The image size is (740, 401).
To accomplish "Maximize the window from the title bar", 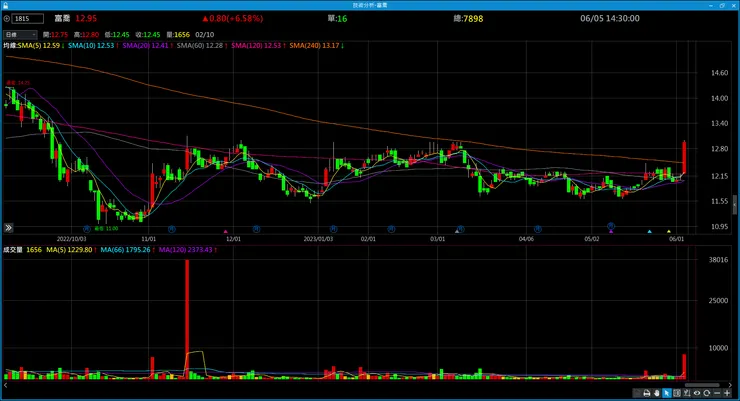I will point(722,5).
